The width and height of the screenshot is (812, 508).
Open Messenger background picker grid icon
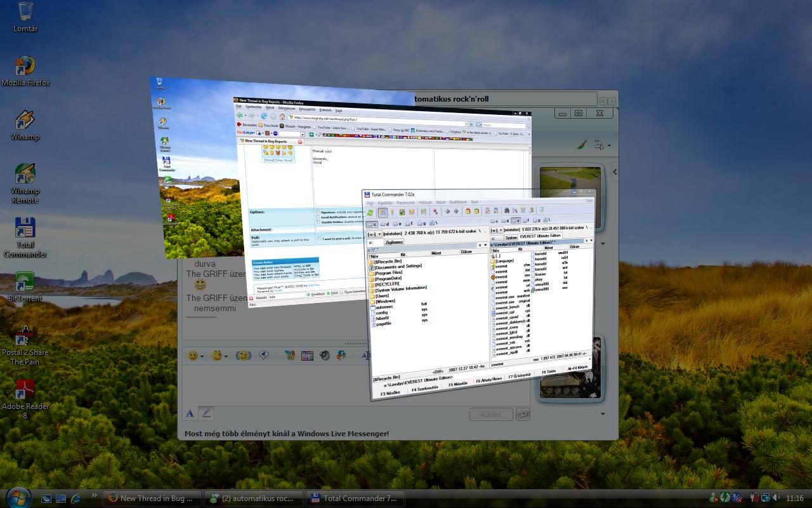point(307,356)
